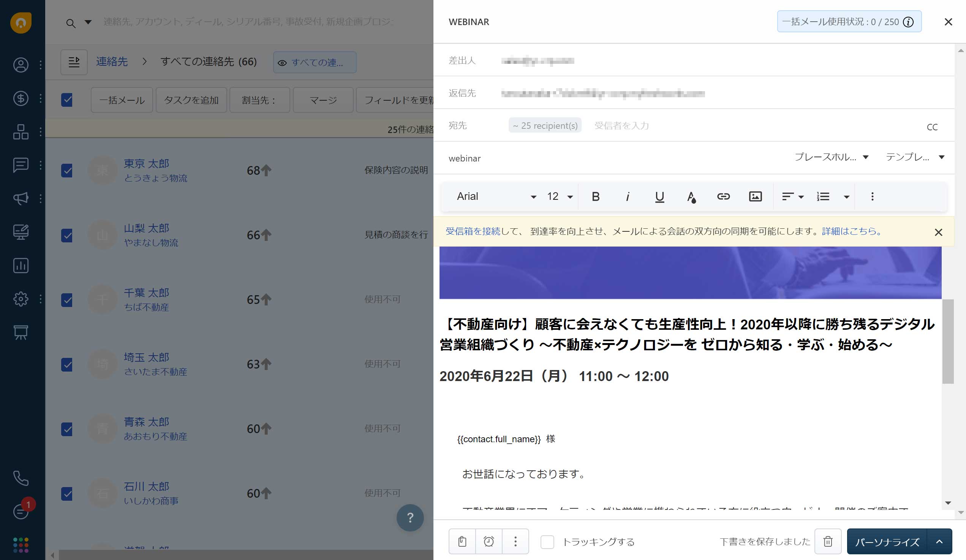
Task: Open the text alignment dropdown
Action: point(792,197)
